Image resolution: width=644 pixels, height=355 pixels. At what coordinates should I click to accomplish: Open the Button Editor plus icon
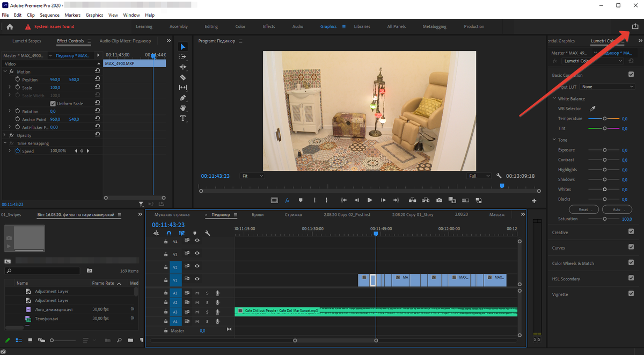pyautogui.click(x=534, y=201)
